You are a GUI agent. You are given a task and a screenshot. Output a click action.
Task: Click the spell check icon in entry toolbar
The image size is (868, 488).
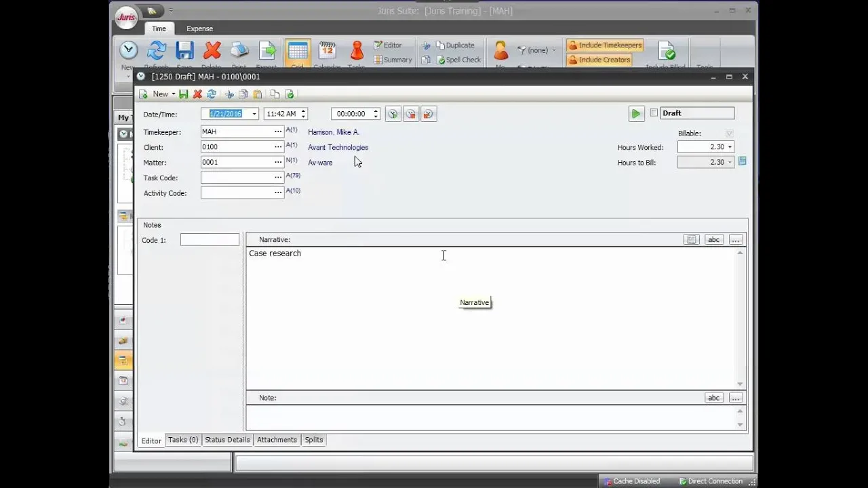click(x=290, y=94)
